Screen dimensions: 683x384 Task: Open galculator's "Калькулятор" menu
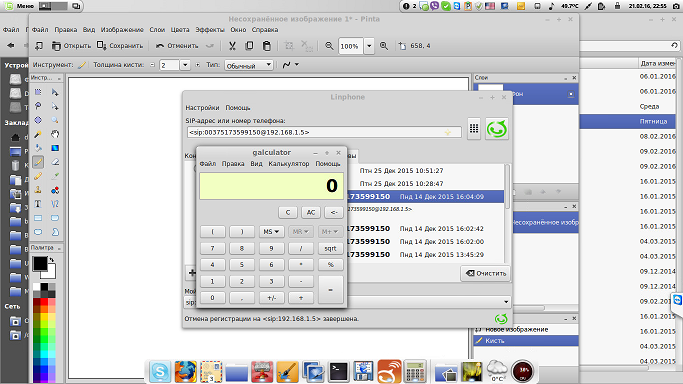(x=289, y=164)
